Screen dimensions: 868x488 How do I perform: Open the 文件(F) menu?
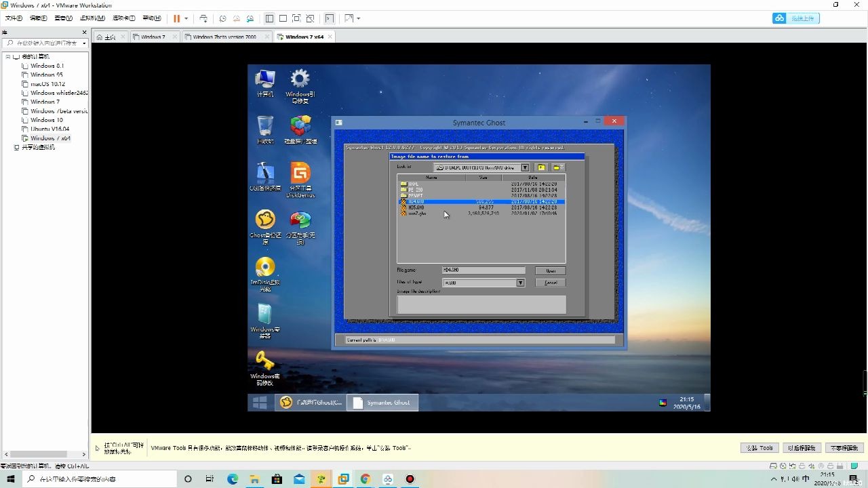tap(14, 18)
